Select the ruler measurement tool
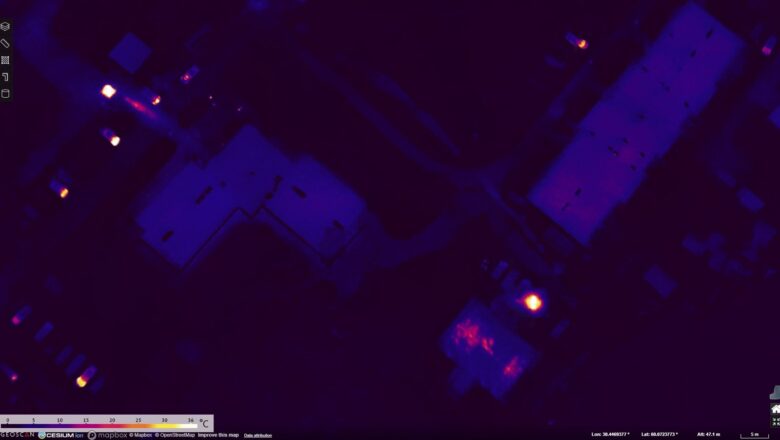Viewport: 780px width, 440px height. click(x=5, y=43)
